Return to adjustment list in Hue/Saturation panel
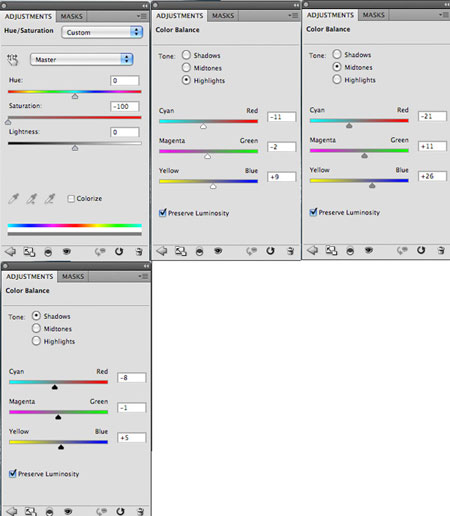Image resolution: width=450 pixels, height=516 pixels. [10, 252]
